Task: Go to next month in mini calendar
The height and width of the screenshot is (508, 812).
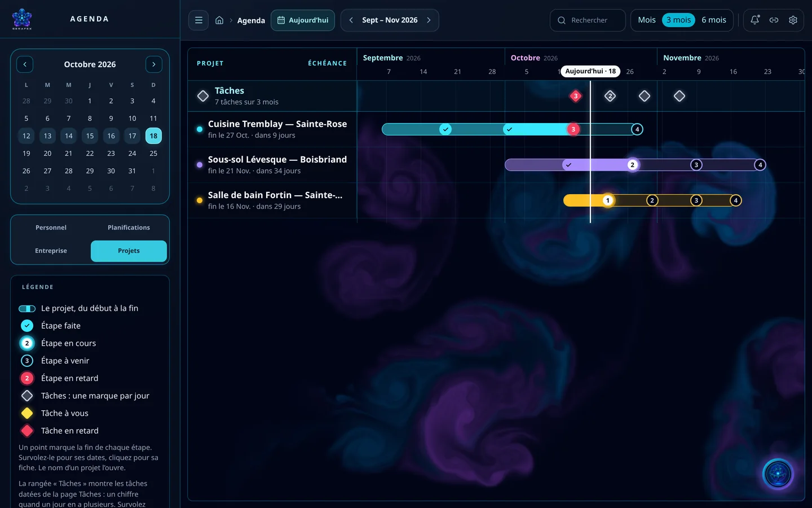Action: tap(153, 64)
